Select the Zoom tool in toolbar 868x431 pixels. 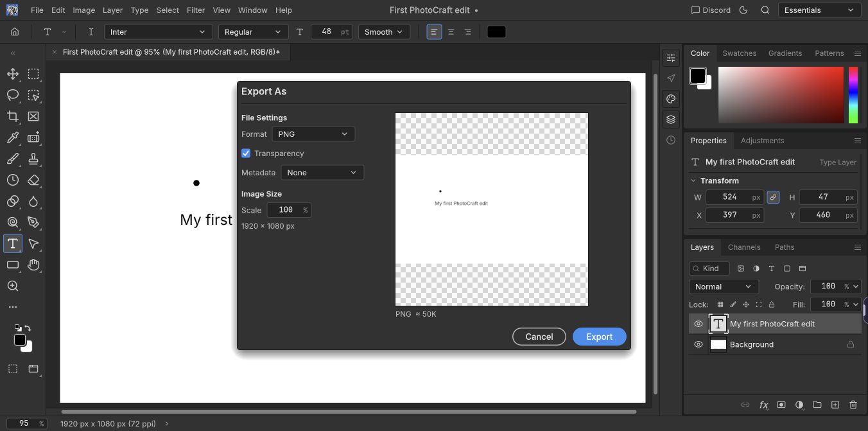coord(13,286)
